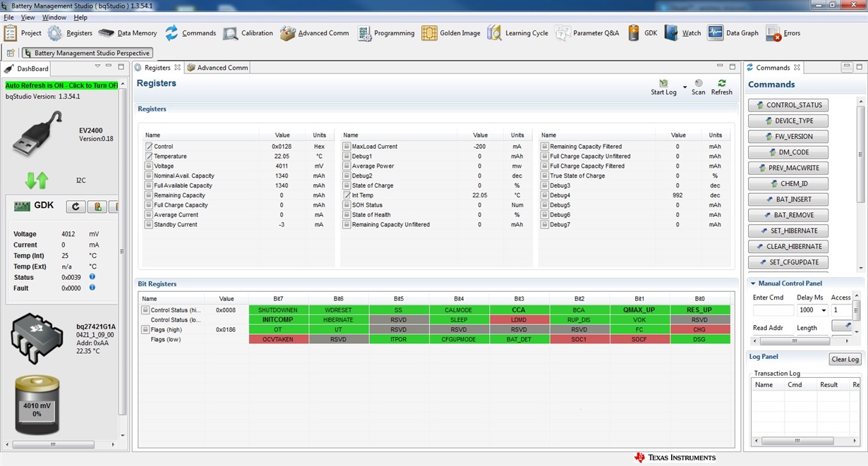
Task: Click the Battery Management Studio Perspective button
Action: pyautogui.click(x=88, y=53)
